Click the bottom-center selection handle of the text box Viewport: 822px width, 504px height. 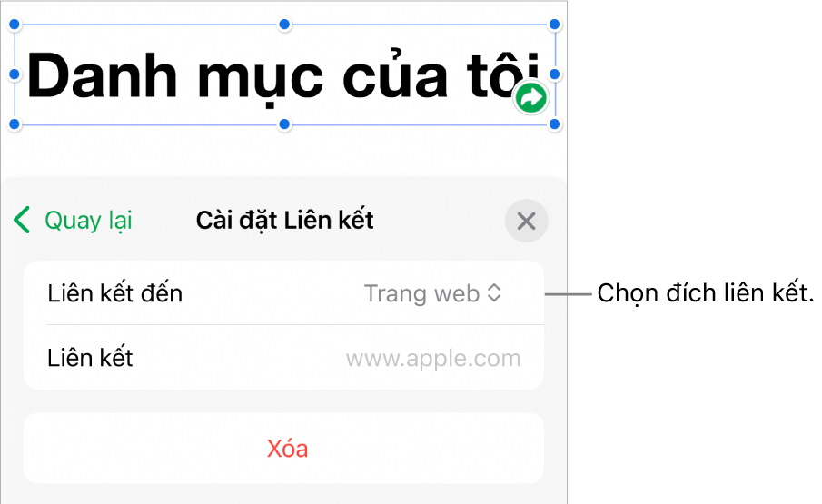pyautogui.click(x=284, y=124)
